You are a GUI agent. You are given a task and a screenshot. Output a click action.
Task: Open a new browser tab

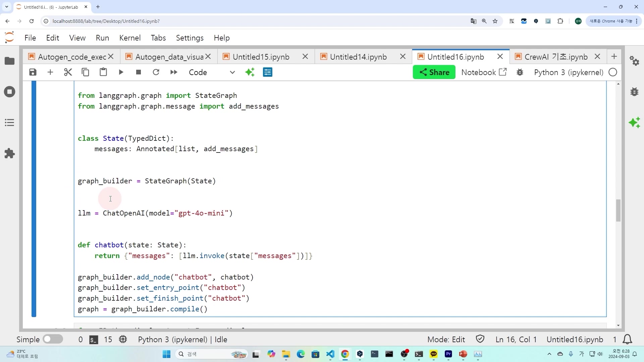[x=98, y=7]
